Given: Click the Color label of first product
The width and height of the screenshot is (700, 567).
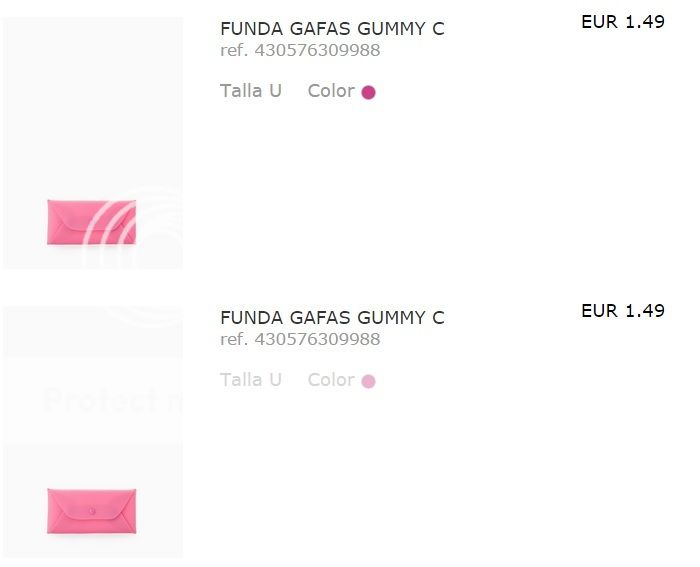Looking at the screenshot, I should click(x=330, y=91).
